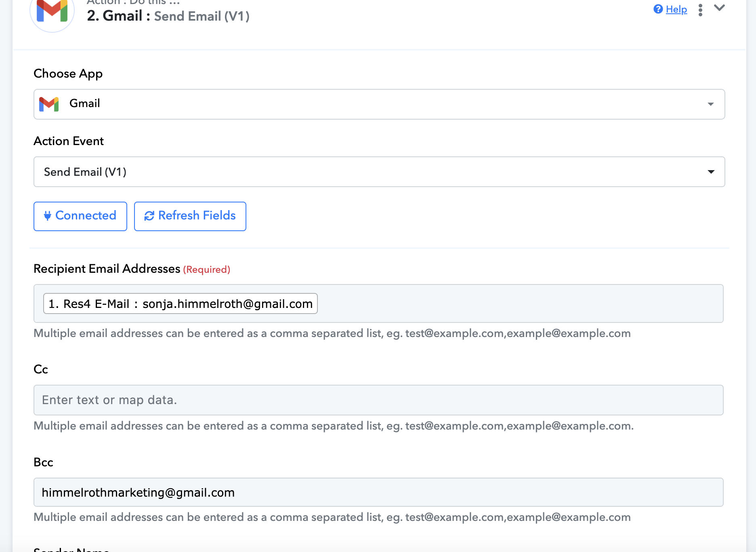Click the 'Recipient Email Addresses' label
Image resolution: width=756 pixels, height=552 pixels.
pos(107,269)
